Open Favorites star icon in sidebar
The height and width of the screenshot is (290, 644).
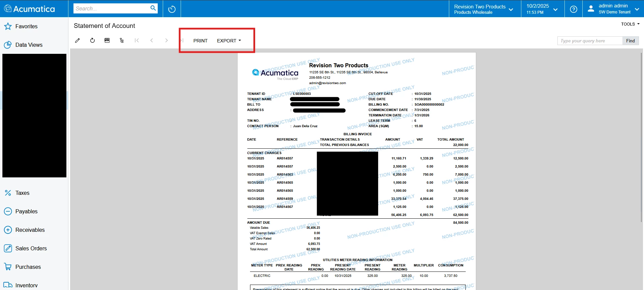point(8,26)
